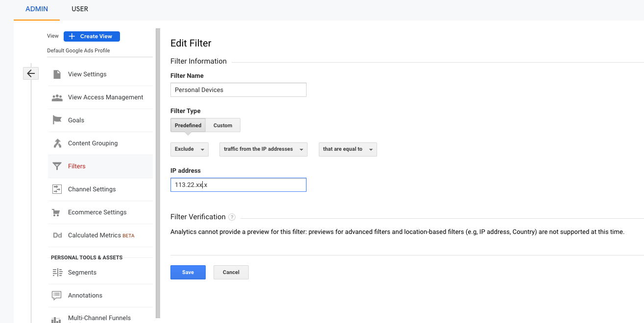Click in the Filter Name field
The width and height of the screenshot is (644, 323).
[x=239, y=90]
